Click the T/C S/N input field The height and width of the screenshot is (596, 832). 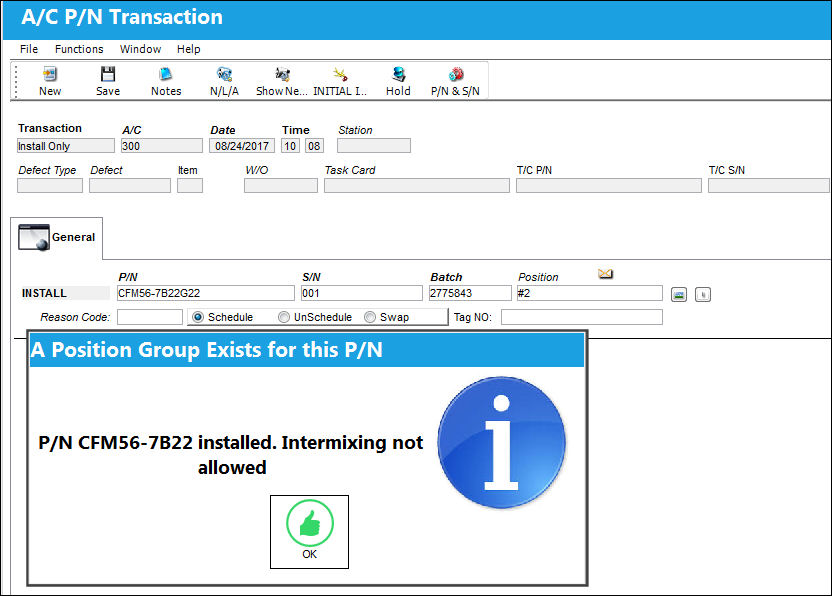click(769, 186)
